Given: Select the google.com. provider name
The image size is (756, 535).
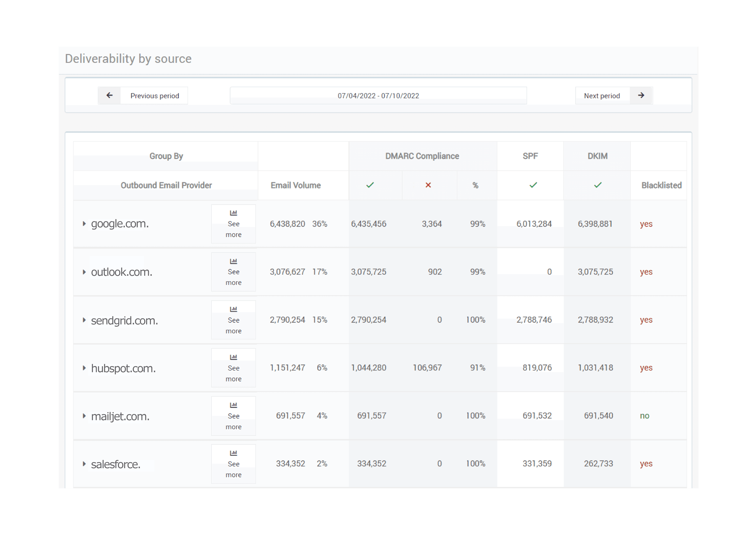Looking at the screenshot, I should (120, 224).
